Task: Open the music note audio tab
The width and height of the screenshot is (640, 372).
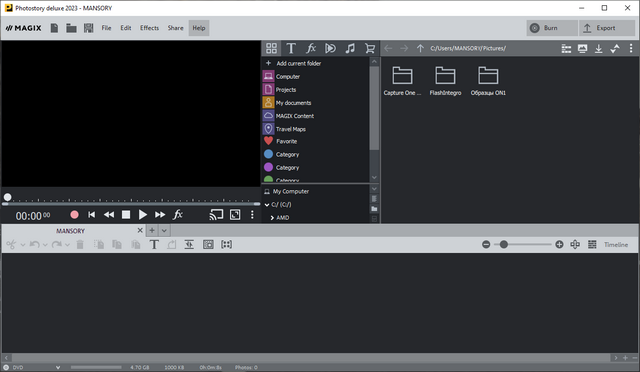Action: (x=350, y=48)
